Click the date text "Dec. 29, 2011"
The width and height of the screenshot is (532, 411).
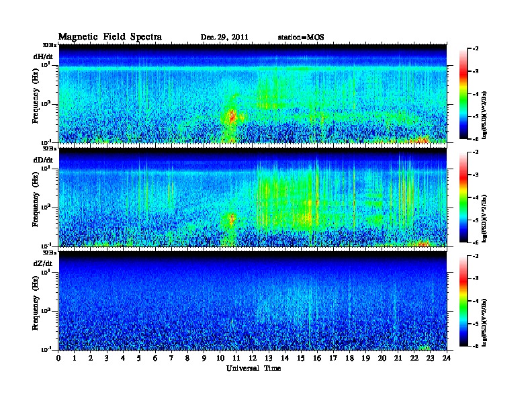[x=224, y=38]
